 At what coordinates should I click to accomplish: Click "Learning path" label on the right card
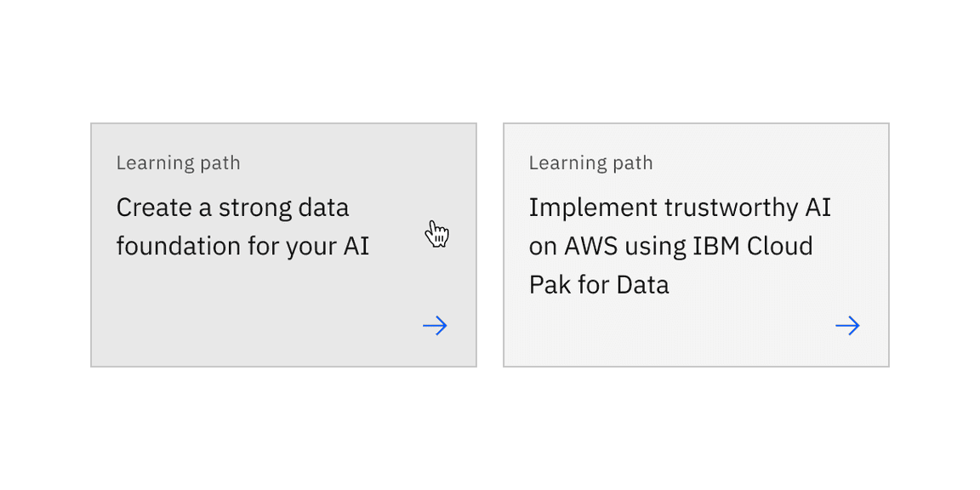(x=591, y=162)
